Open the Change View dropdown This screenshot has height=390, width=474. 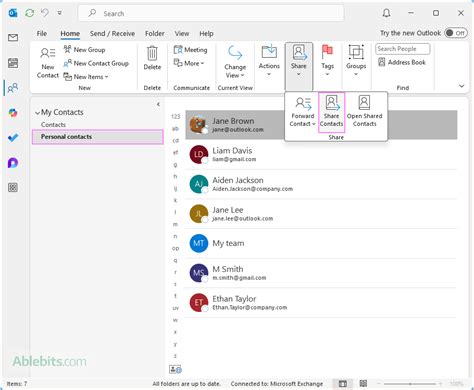(235, 62)
